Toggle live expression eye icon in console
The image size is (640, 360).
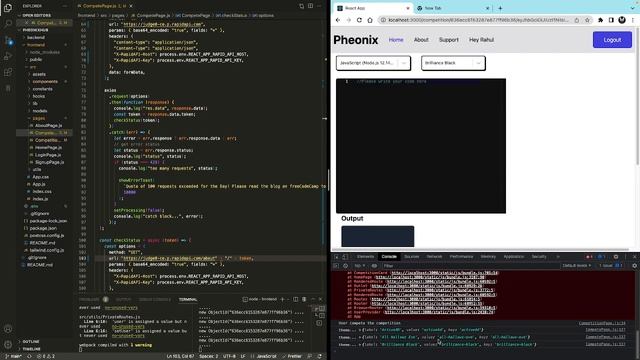(374, 266)
